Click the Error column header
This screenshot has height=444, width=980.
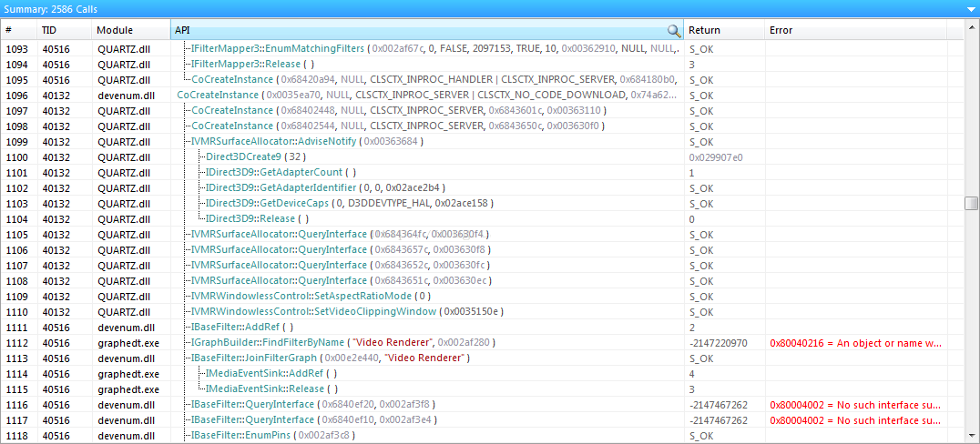[855, 30]
